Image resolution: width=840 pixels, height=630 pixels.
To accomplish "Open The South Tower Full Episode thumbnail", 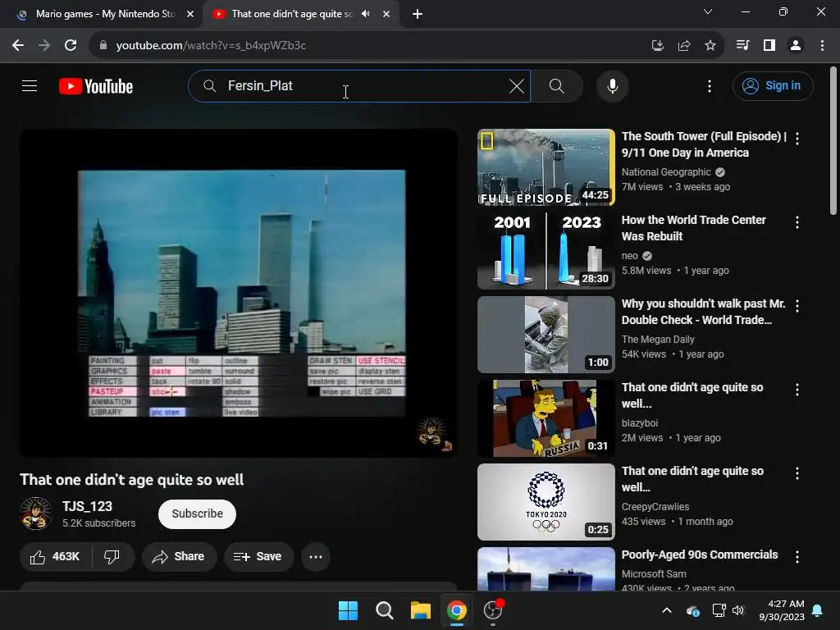I will pyautogui.click(x=546, y=167).
